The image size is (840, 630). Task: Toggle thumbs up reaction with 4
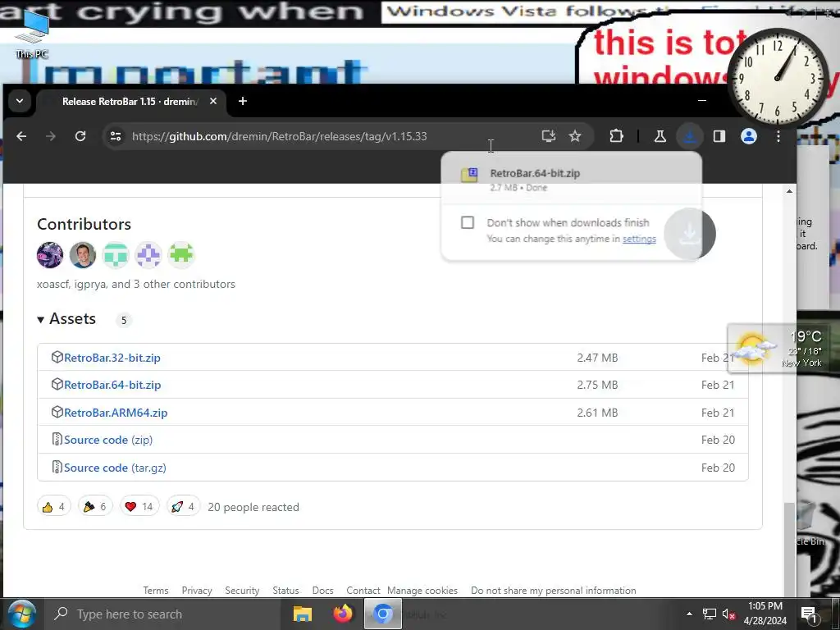(53, 506)
